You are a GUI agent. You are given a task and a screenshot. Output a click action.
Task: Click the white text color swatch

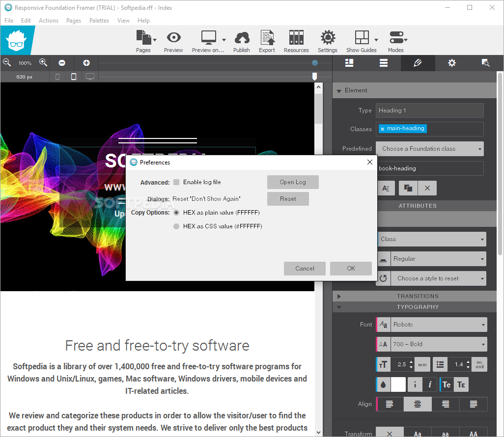[398, 384]
